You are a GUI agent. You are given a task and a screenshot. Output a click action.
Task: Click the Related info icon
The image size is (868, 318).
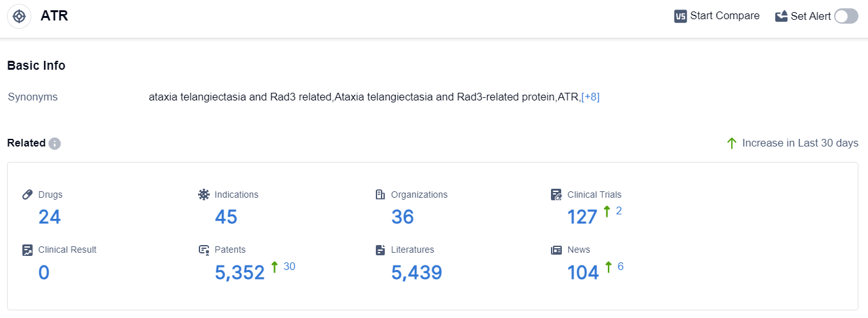[x=55, y=143]
